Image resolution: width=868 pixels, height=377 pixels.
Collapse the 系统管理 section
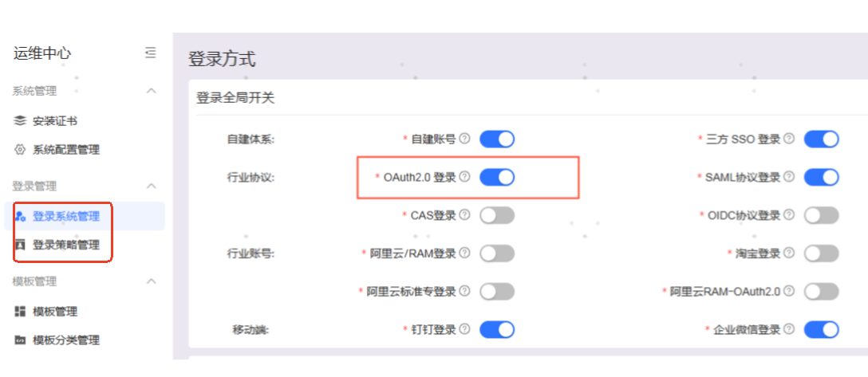151,91
